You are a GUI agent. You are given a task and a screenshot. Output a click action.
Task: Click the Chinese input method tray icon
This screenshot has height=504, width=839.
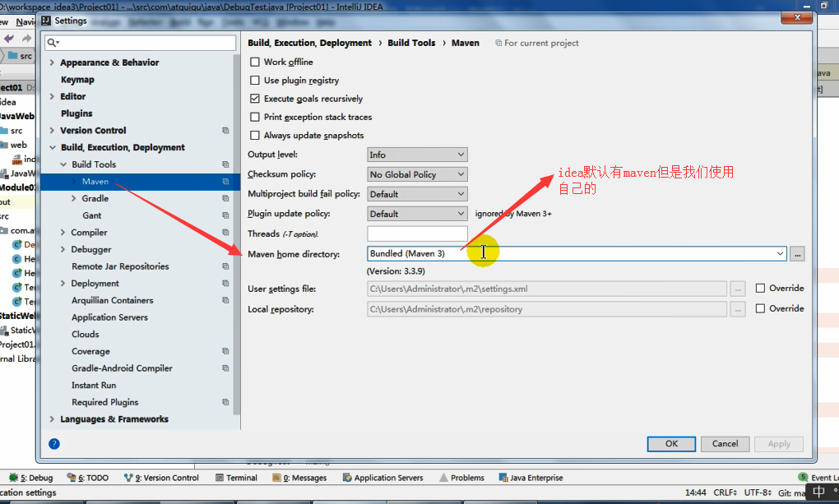pos(818,491)
